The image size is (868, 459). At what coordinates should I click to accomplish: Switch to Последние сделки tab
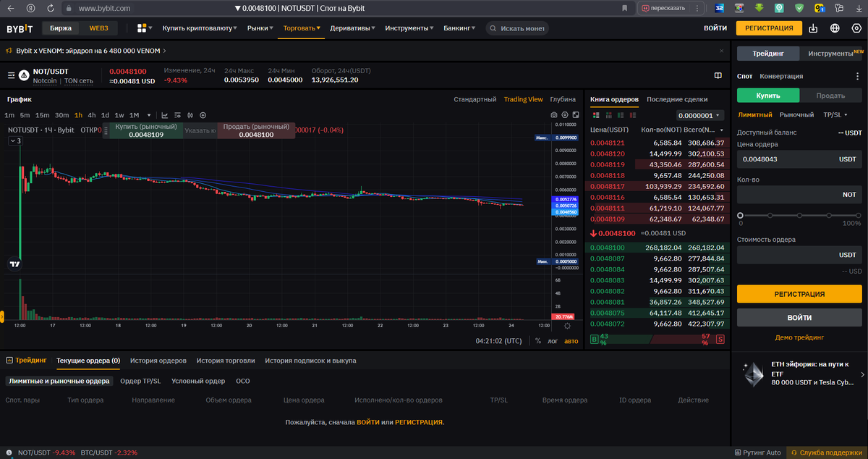tap(677, 99)
